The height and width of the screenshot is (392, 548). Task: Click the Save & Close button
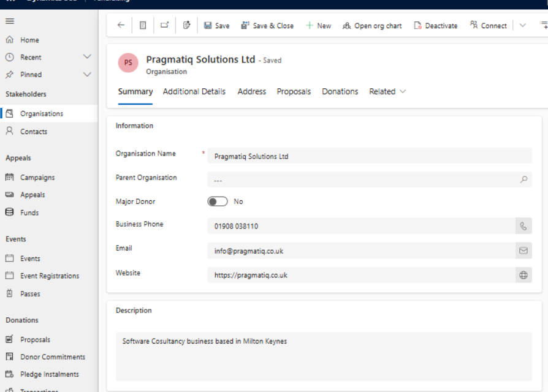click(267, 26)
